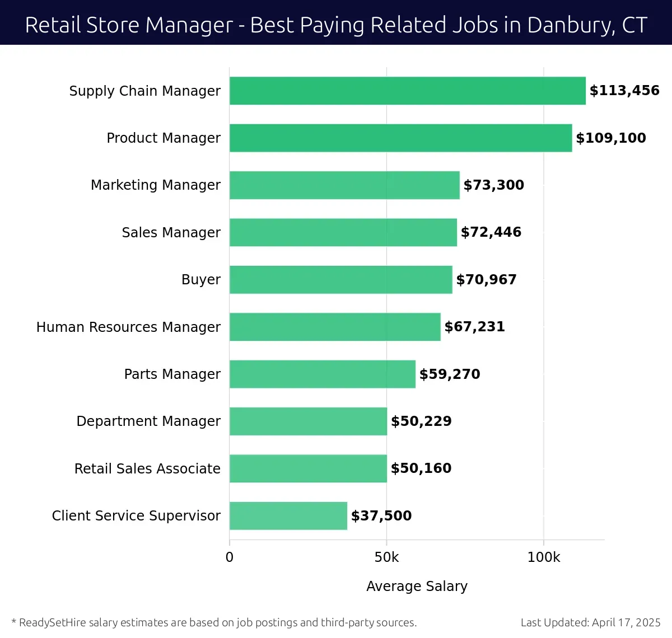Select the 'Sales Manager' label

click(171, 232)
